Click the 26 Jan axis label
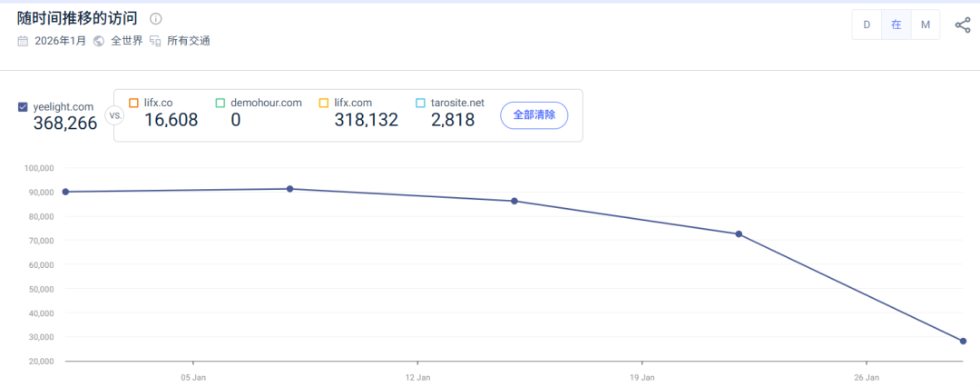 click(x=867, y=378)
